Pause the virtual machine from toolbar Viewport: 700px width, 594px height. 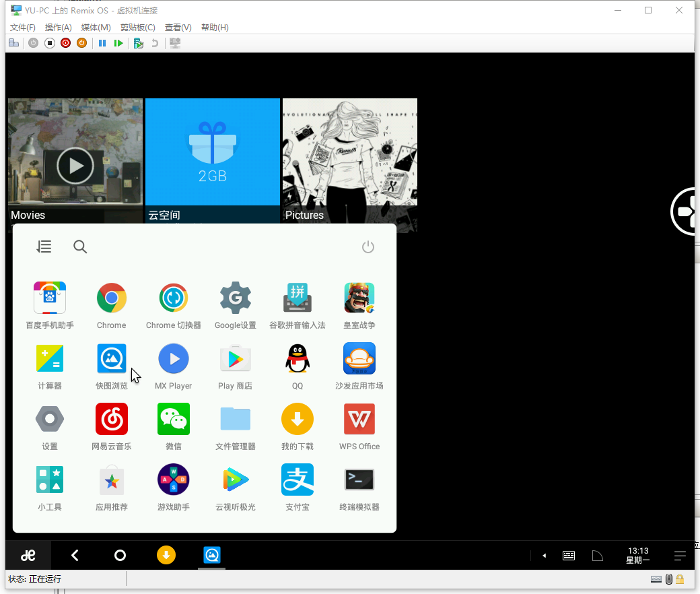pyautogui.click(x=102, y=43)
